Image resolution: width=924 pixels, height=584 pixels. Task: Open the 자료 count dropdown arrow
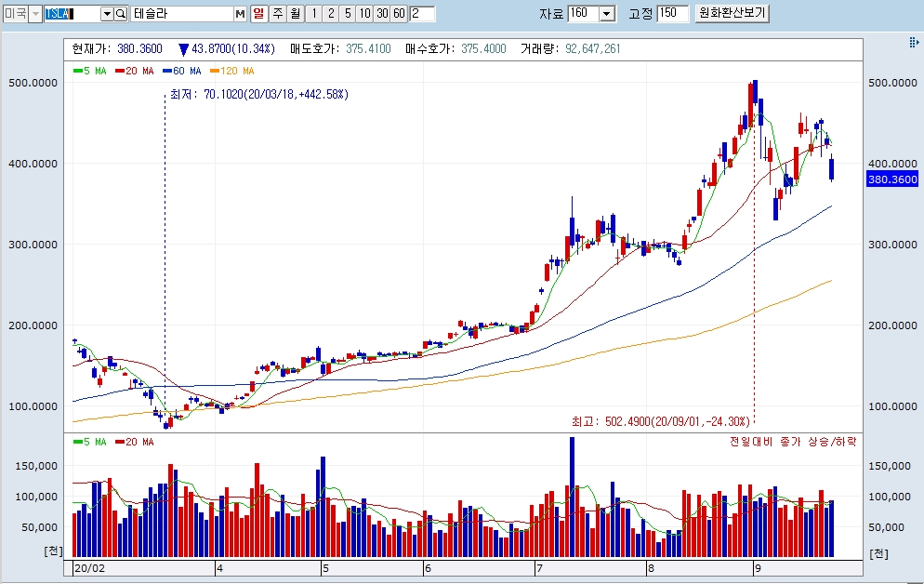[x=607, y=14]
